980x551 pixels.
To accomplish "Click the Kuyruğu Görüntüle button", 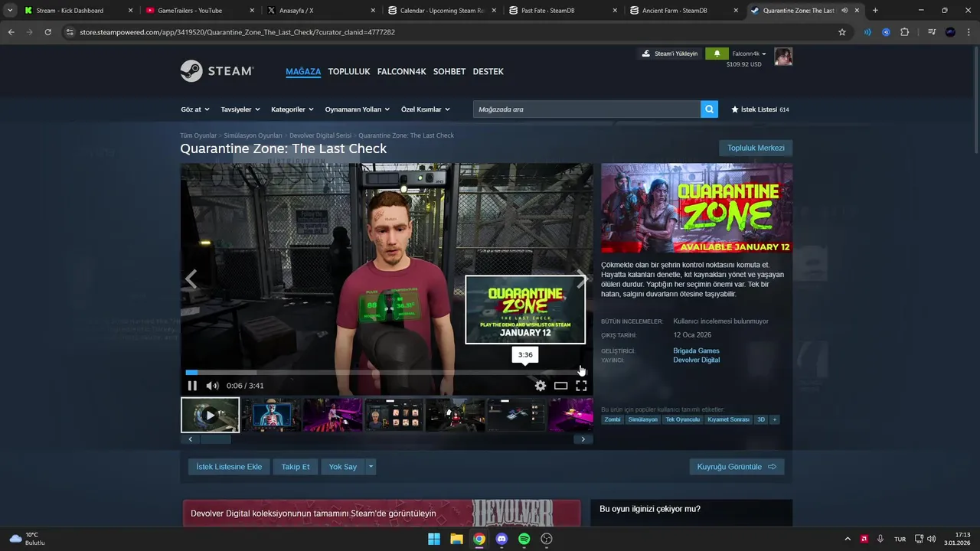I will (x=737, y=467).
